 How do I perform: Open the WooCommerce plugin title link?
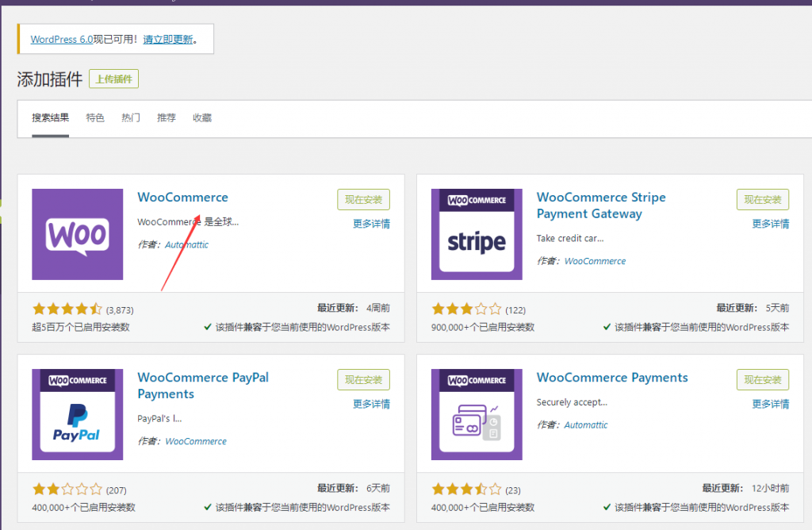click(x=183, y=198)
